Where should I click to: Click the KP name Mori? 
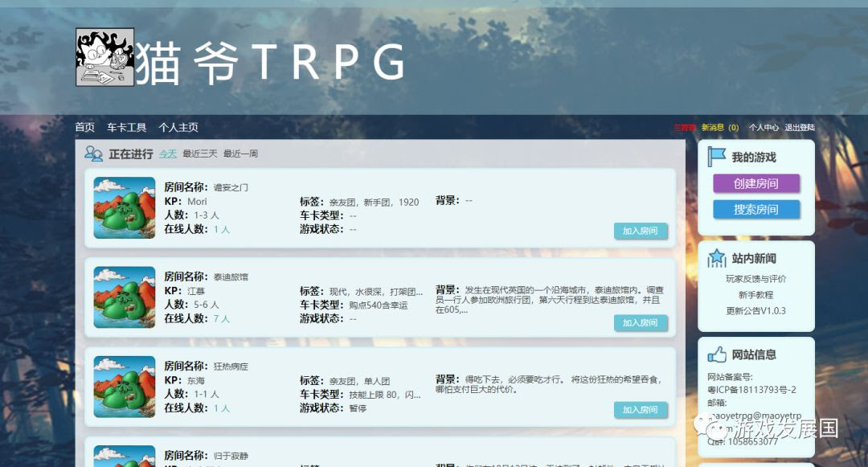coord(197,202)
